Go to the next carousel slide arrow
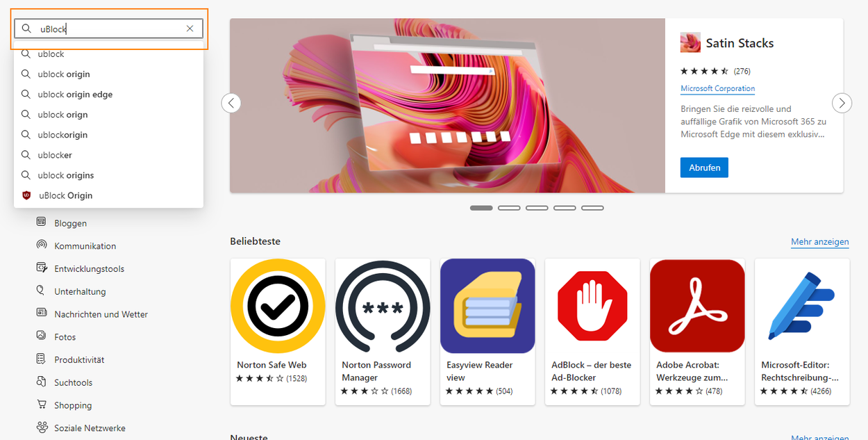 click(x=842, y=103)
